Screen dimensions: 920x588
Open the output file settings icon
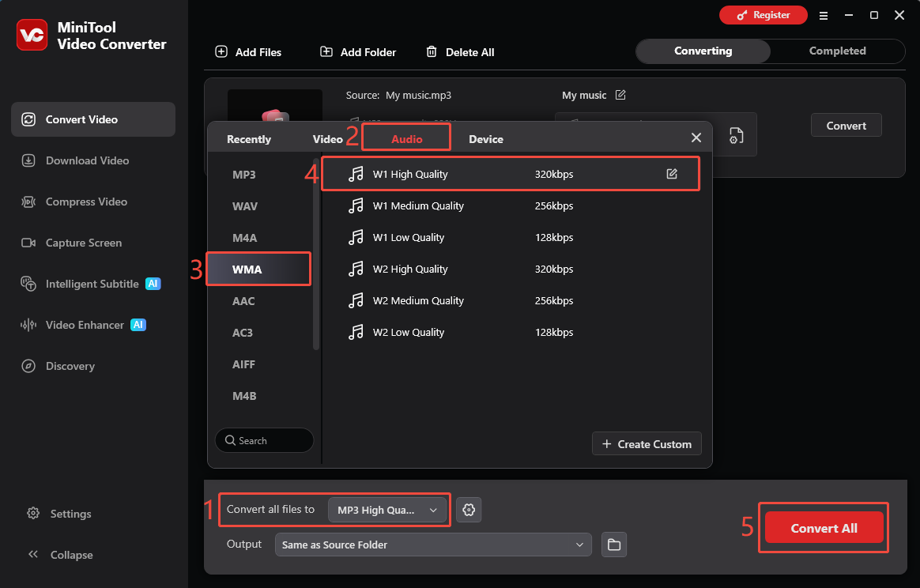tap(736, 136)
